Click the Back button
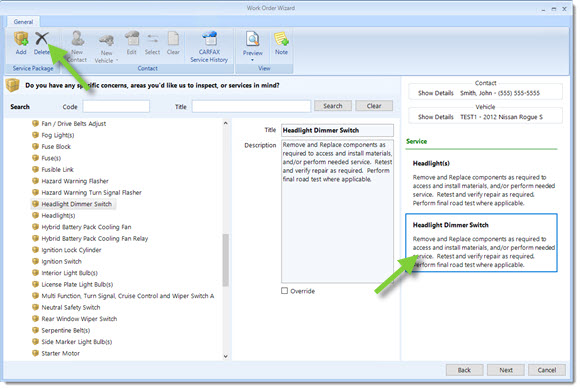The width and height of the screenshot is (580, 389). (464, 370)
